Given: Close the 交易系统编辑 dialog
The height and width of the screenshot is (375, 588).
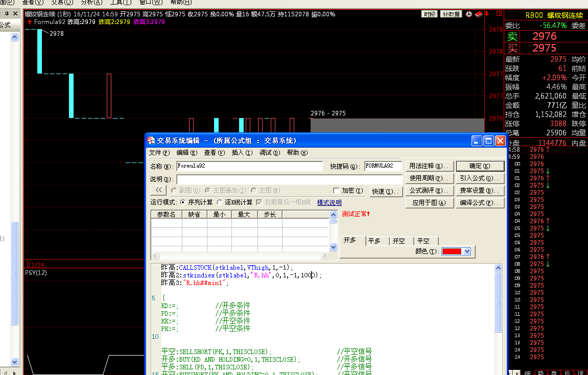Looking at the screenshot, I should coord(500,140).
